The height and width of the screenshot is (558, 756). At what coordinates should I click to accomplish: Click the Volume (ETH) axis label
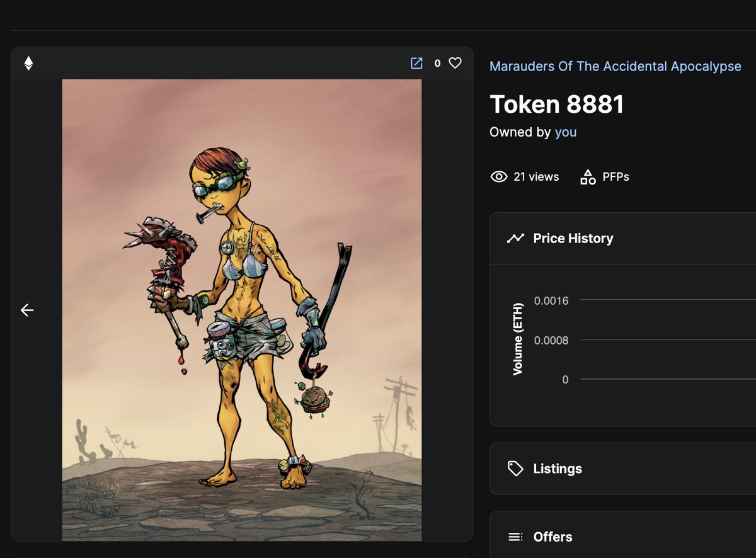pyautogui.click(x=517, y=339)
